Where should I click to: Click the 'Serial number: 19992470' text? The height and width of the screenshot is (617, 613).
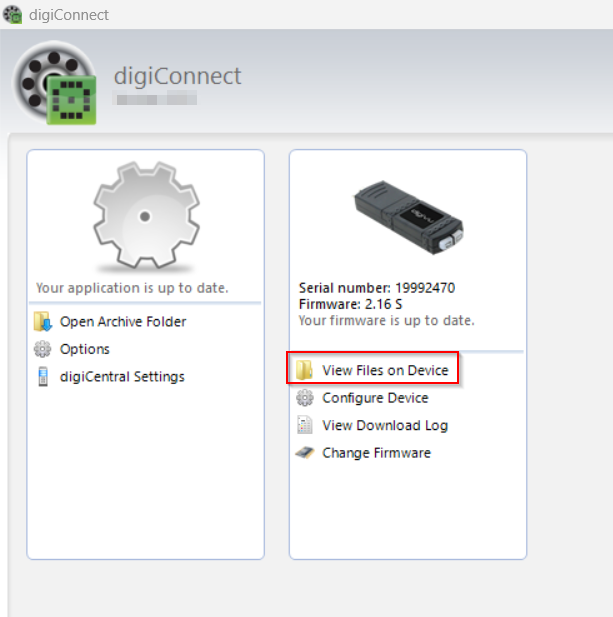pos(377,288)
